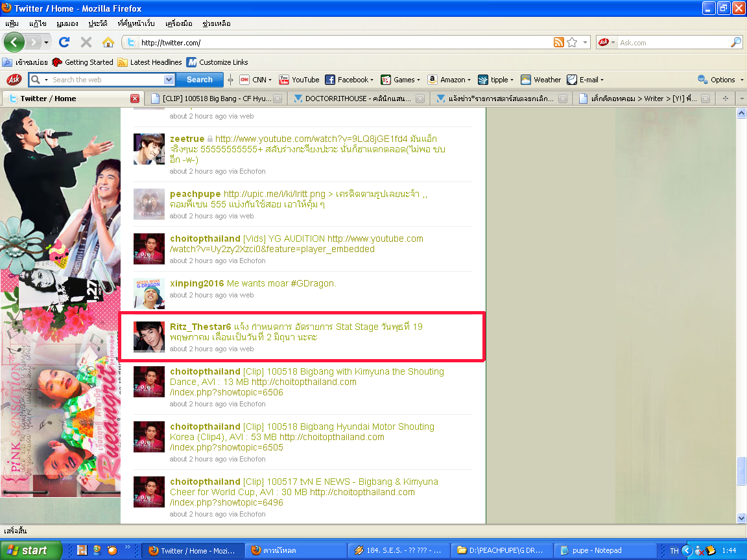Click the red Ask toolbar logo
747x560 pixels.
point(14,80)
